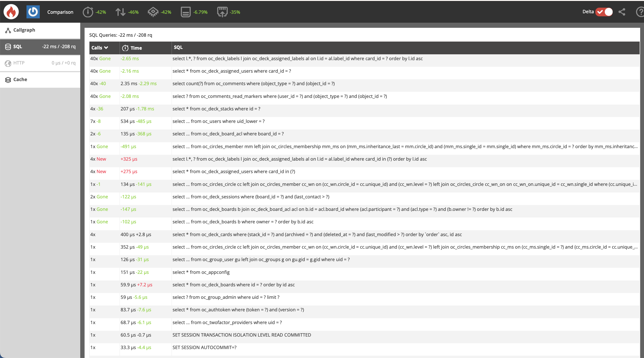
Task: Sort table by Time column header
Action: [136, 48]
